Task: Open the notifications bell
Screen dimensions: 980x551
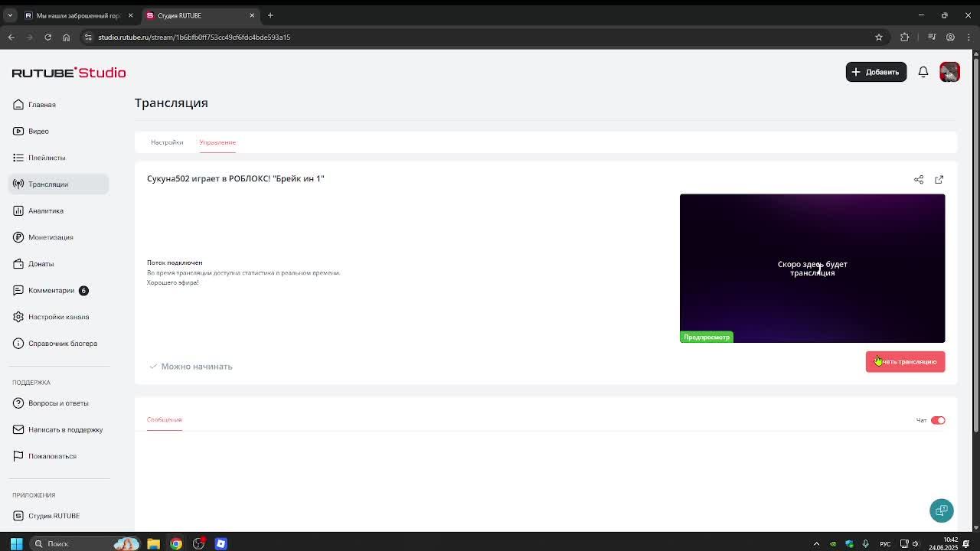Action: 923,72
